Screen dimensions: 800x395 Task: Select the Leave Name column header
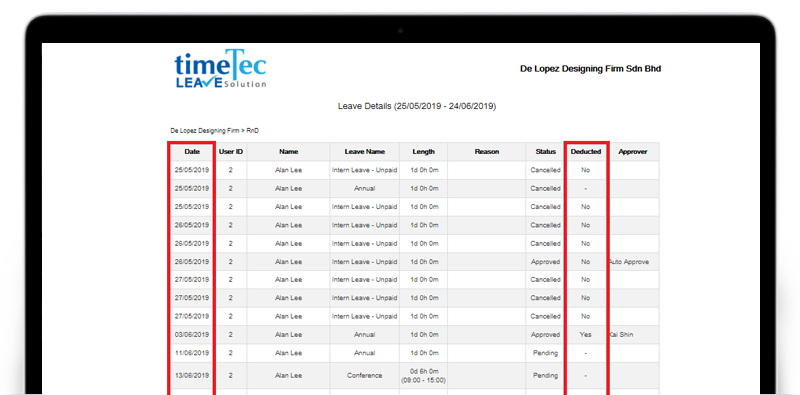pyautogui.click(x=364, y=152)
